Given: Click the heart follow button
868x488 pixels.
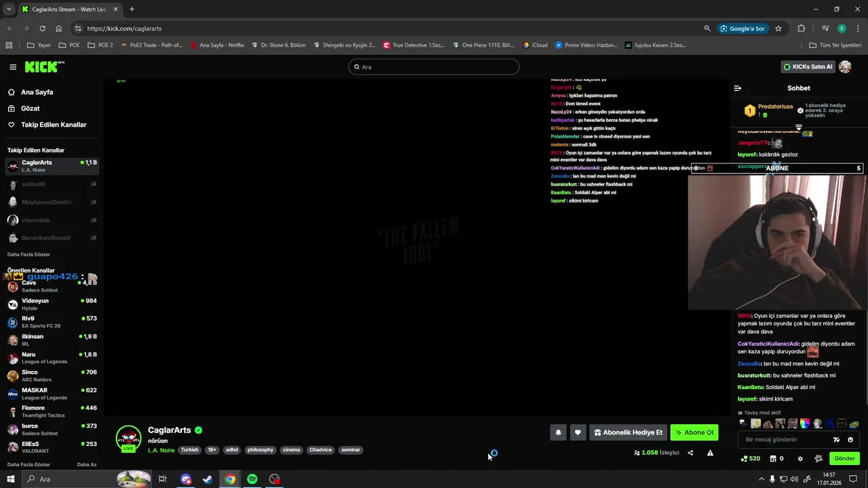Looking at the screenshot, I should click(x=578, y=432).
